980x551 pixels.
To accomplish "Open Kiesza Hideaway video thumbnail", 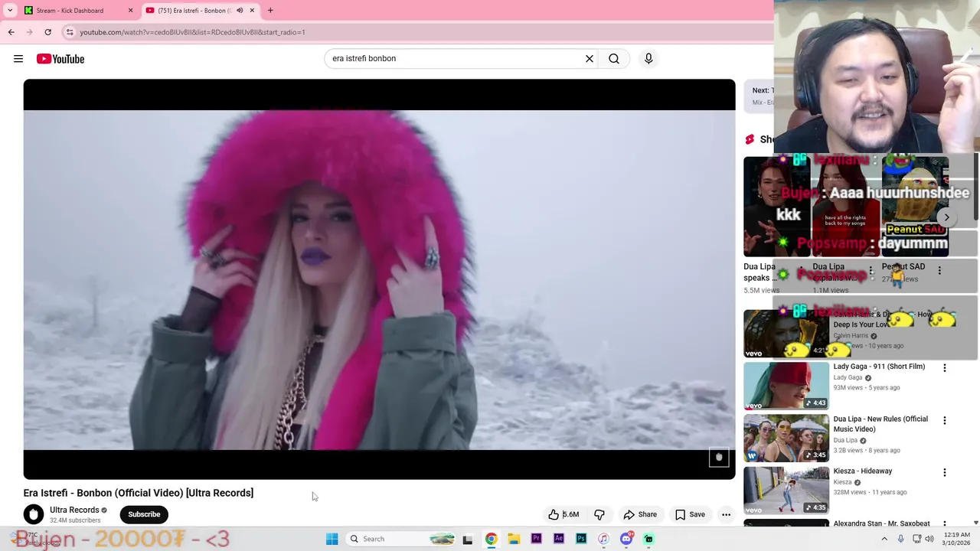I will 786,491.
